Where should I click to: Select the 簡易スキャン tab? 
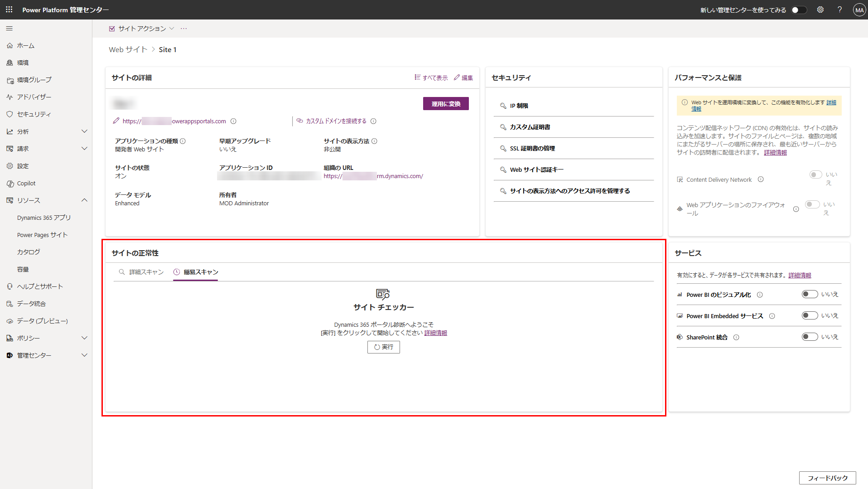point(196,272)
